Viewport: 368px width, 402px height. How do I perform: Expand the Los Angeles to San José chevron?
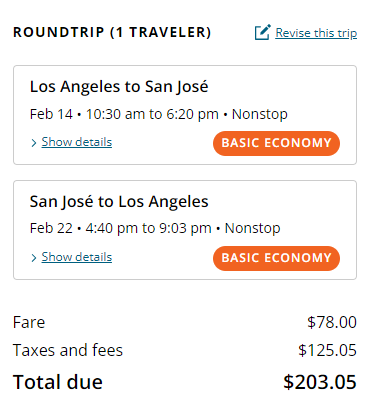point(34,143)
